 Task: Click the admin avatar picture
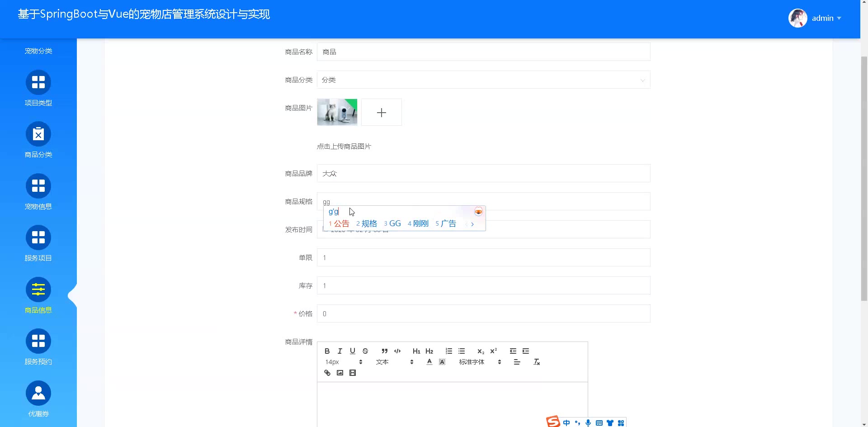click(798, 18)
